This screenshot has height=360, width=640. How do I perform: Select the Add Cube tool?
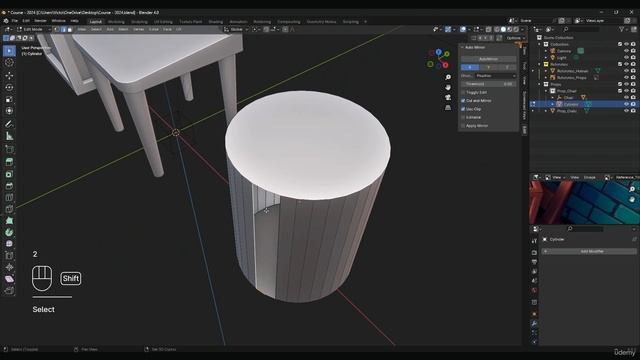click(9, 149)
